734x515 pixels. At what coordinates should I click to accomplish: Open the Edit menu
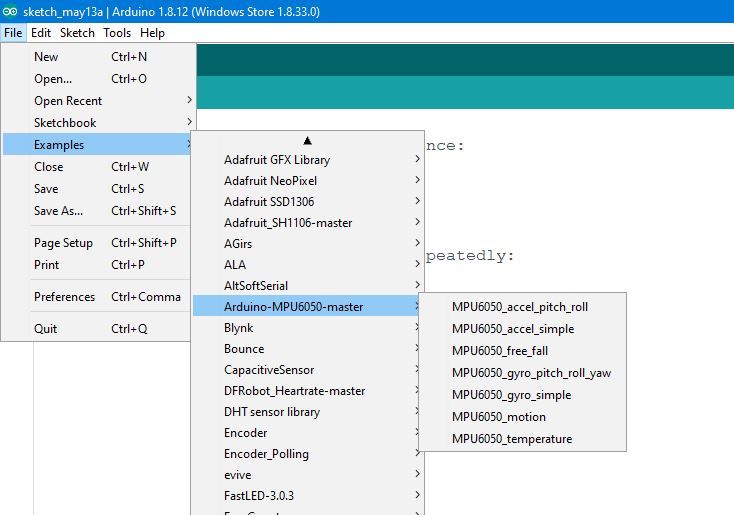pos(41,33)
